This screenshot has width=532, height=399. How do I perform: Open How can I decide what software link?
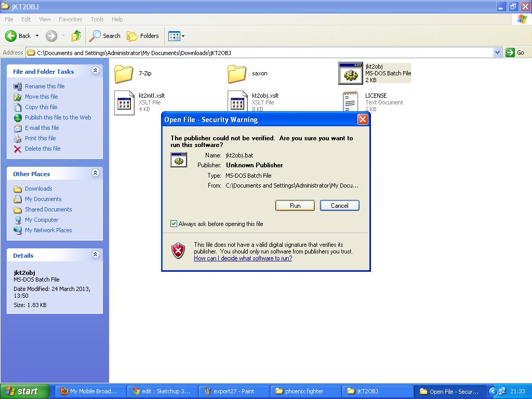point(243,258)
